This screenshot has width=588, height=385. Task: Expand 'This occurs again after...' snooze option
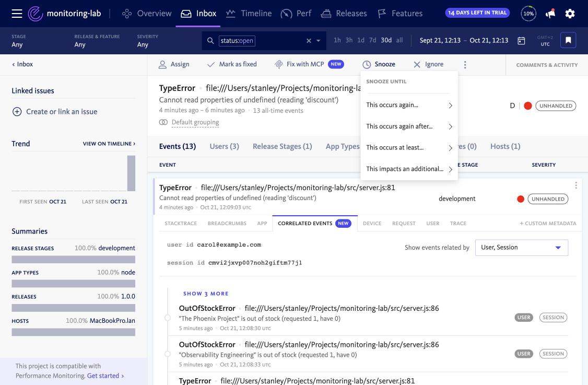pyautogui.click(x=409, y=126)
